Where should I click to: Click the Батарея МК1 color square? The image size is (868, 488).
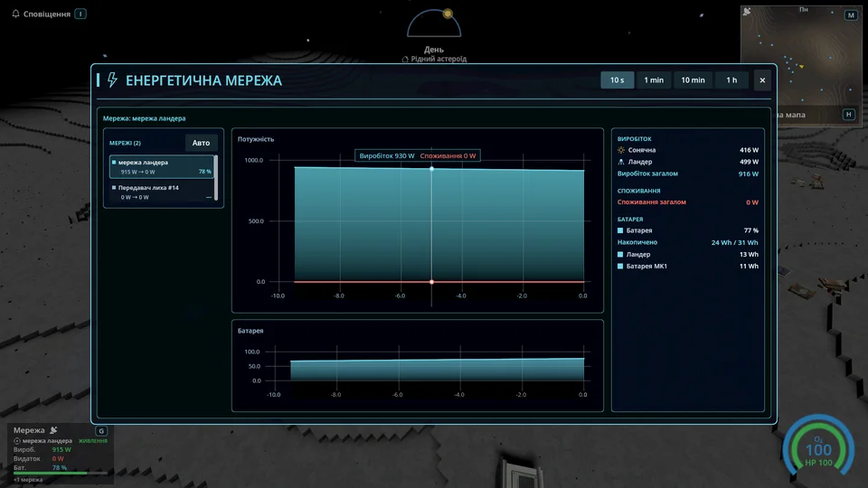[x=620, y=266]
